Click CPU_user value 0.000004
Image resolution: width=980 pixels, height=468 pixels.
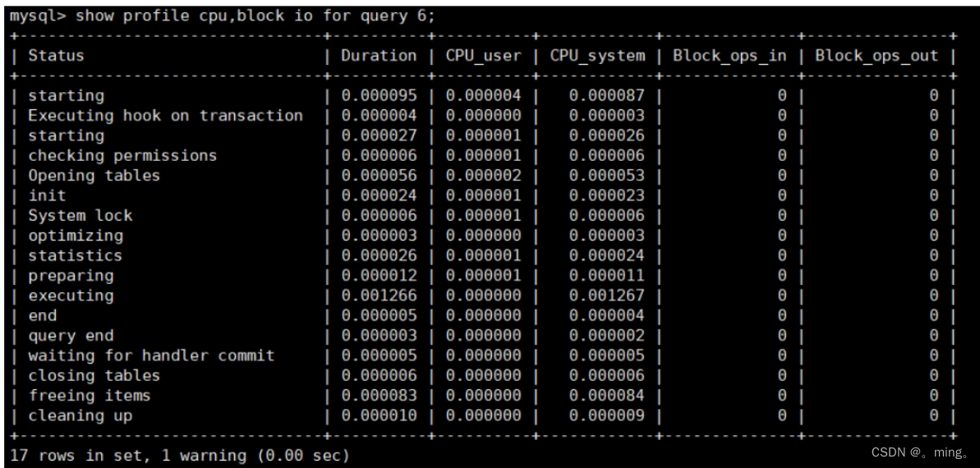(x=483, y=95)
